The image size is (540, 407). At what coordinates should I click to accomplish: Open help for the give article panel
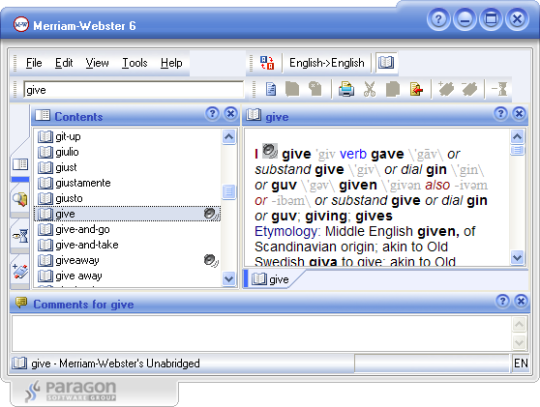pos(501,113)
